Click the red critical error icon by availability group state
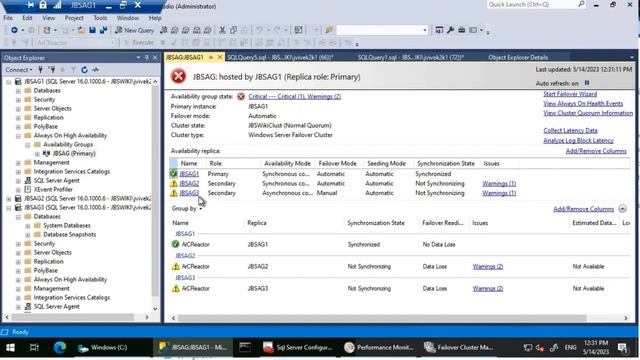 (241, 96)
